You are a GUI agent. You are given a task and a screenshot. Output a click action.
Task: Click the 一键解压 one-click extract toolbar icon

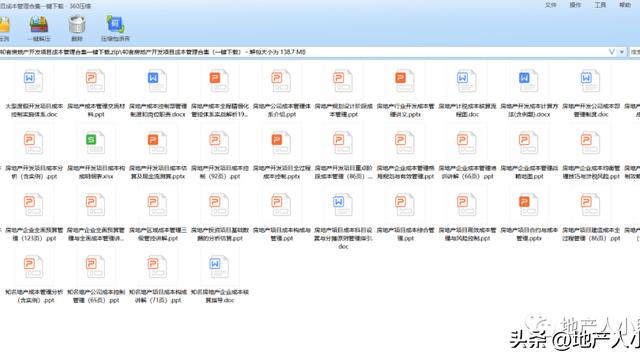click(39, 25)
